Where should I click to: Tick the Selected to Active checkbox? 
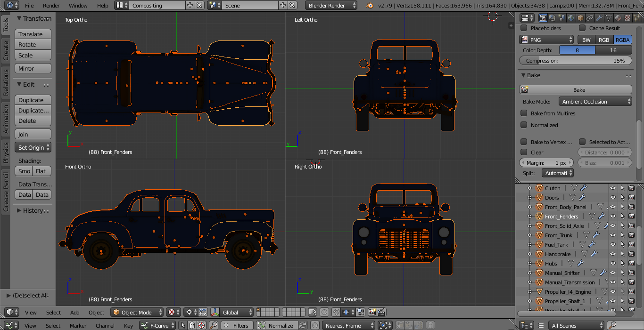582,142
